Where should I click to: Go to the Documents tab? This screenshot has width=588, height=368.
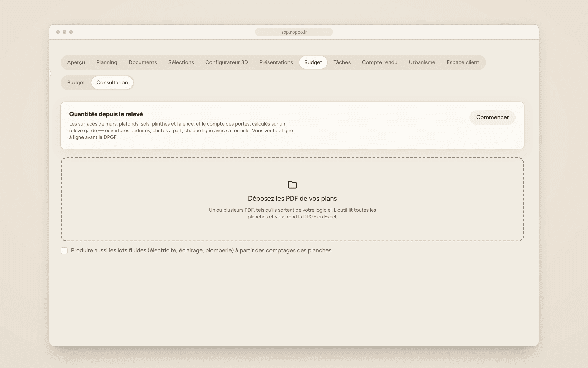143,62
